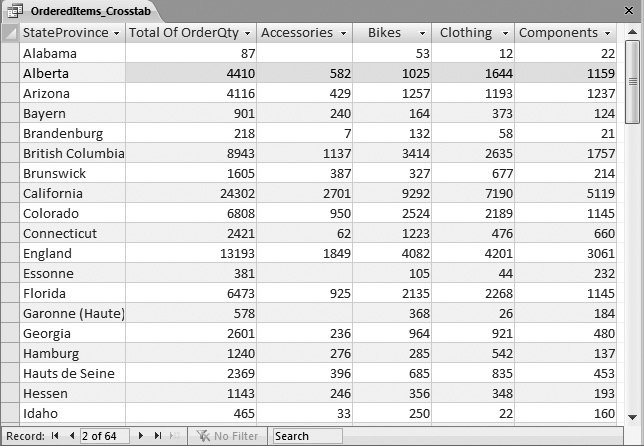Open the Components column filter dropdown

point(607,33)
